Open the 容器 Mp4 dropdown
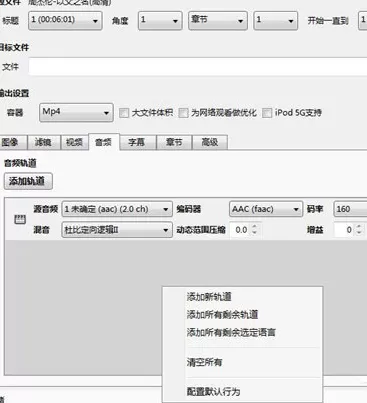The image size is (367, 403). (76, 113)
